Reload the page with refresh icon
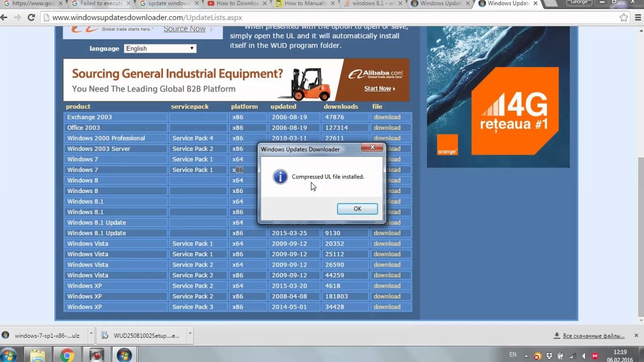This screenshot has width=644, height=362. (31, 17)
